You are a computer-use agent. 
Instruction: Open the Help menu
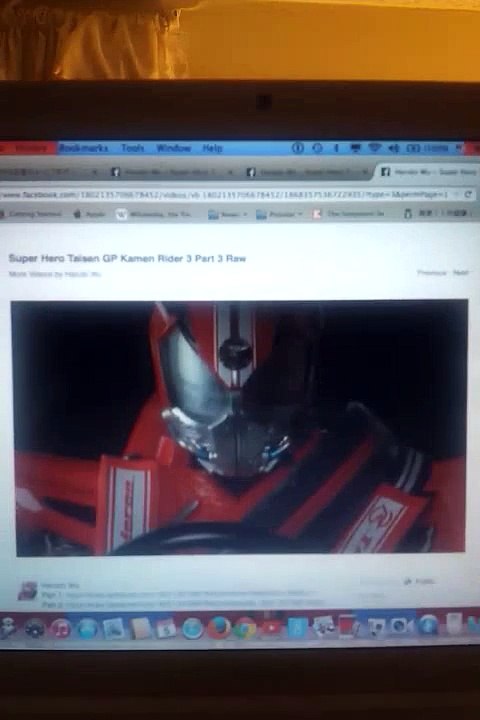click(212, 148)
